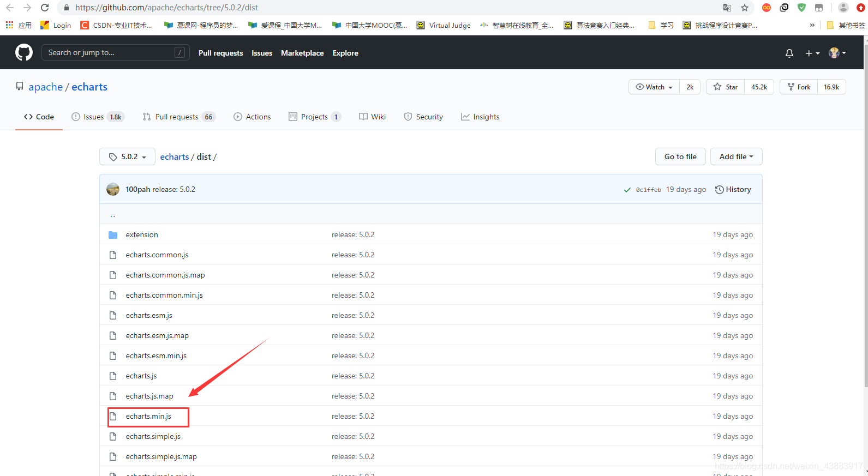Open echarts.common.js.map file

(x=165, y=275)
